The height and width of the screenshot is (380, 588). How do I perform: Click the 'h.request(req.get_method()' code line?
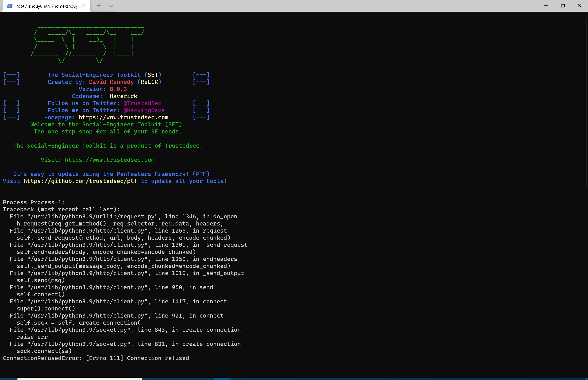(120, 224)
